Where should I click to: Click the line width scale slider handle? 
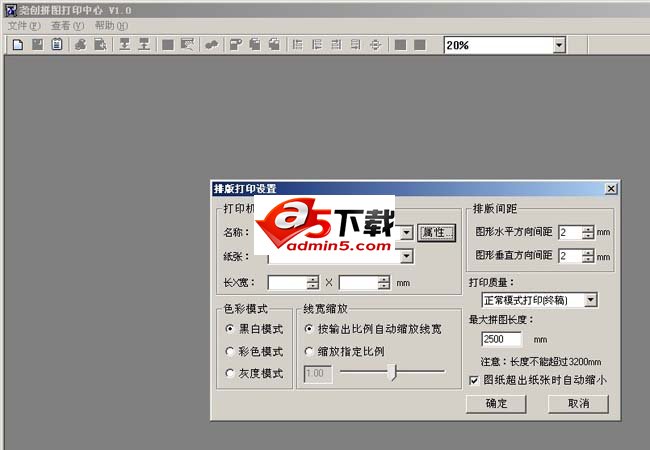click(x=393, y=372)
